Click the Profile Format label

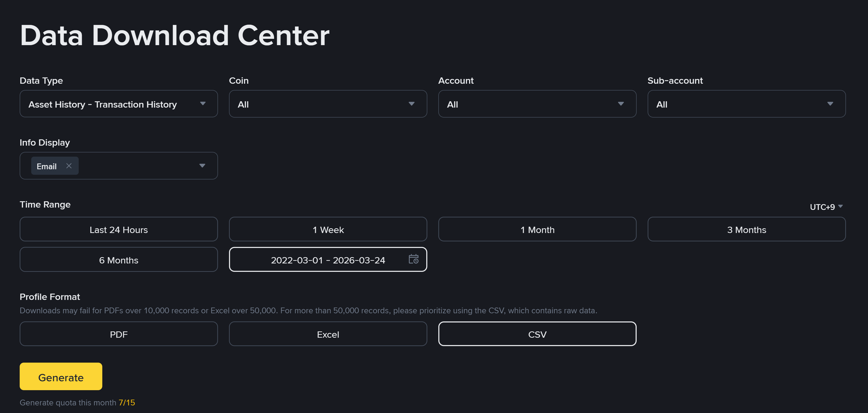50,297
